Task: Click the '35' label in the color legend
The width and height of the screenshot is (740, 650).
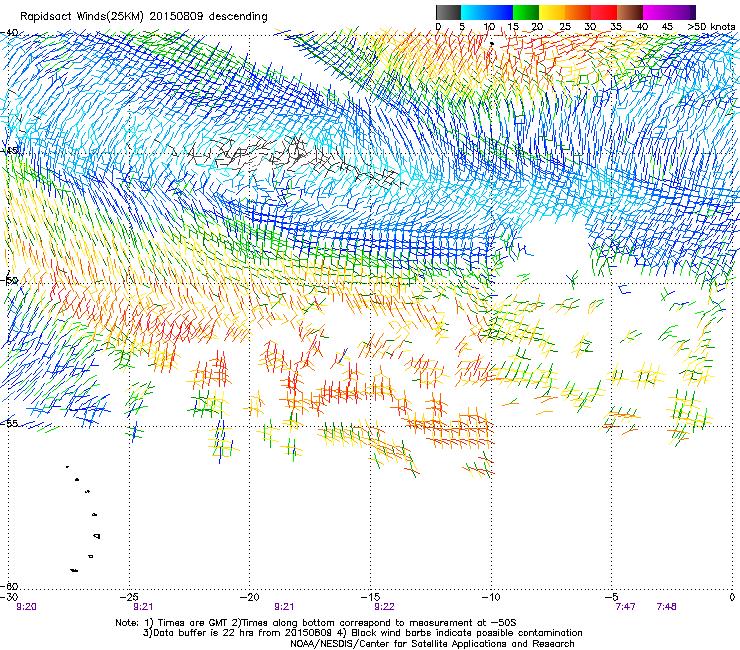Action: tap(616, 27)
